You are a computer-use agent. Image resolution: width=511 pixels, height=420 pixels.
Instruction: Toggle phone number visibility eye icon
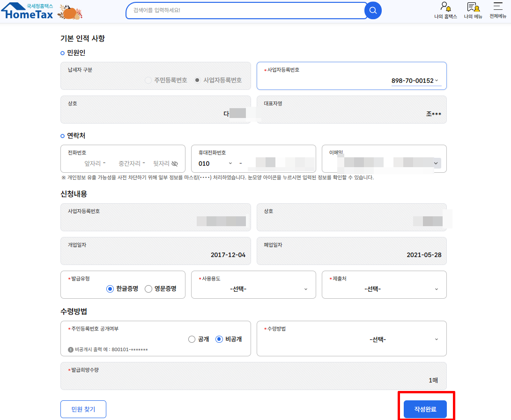click(x=175, y=163)
